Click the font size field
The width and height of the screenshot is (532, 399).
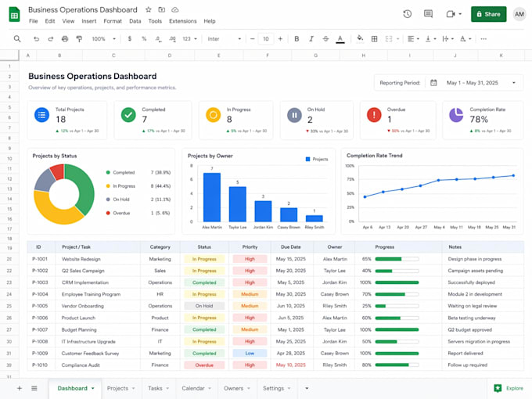tap(266, 38)
